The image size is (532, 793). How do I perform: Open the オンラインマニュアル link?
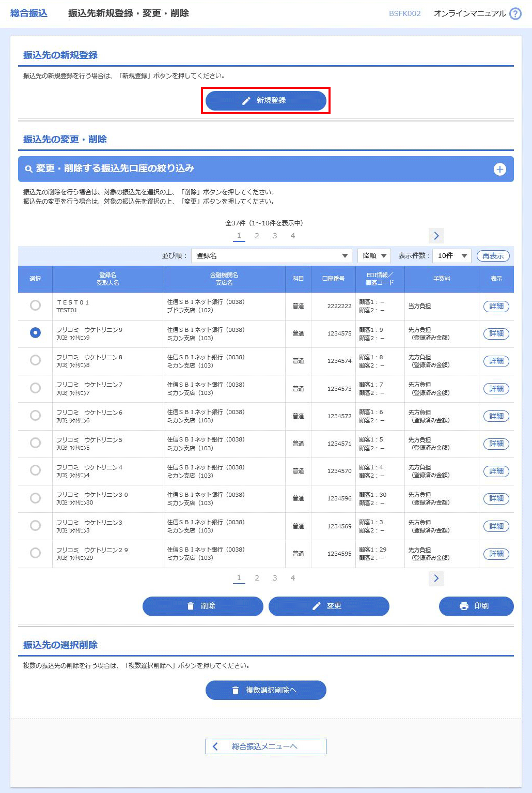[x=470, y=13]
